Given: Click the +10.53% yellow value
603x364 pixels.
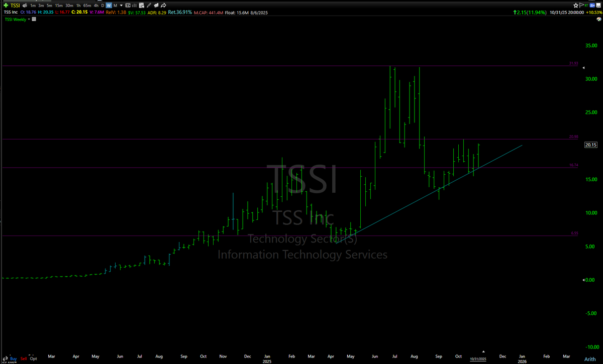Looking at the screenshot, I should point(594,12).
